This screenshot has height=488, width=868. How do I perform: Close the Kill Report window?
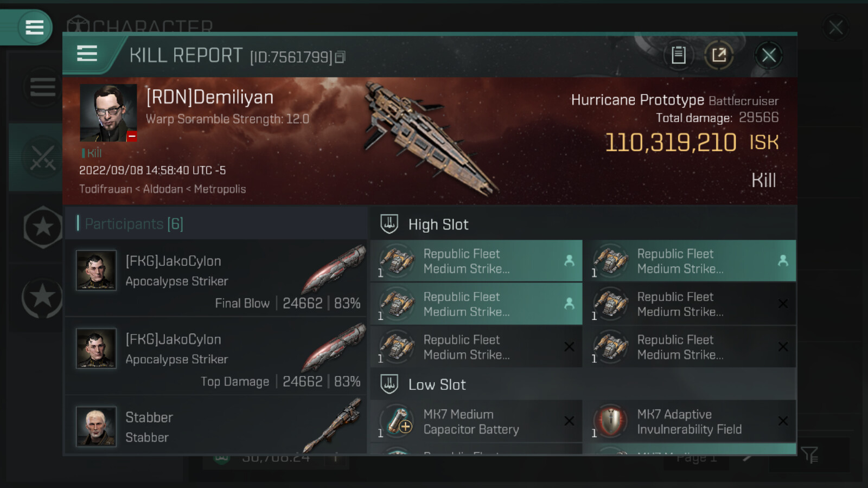point(768,55)
